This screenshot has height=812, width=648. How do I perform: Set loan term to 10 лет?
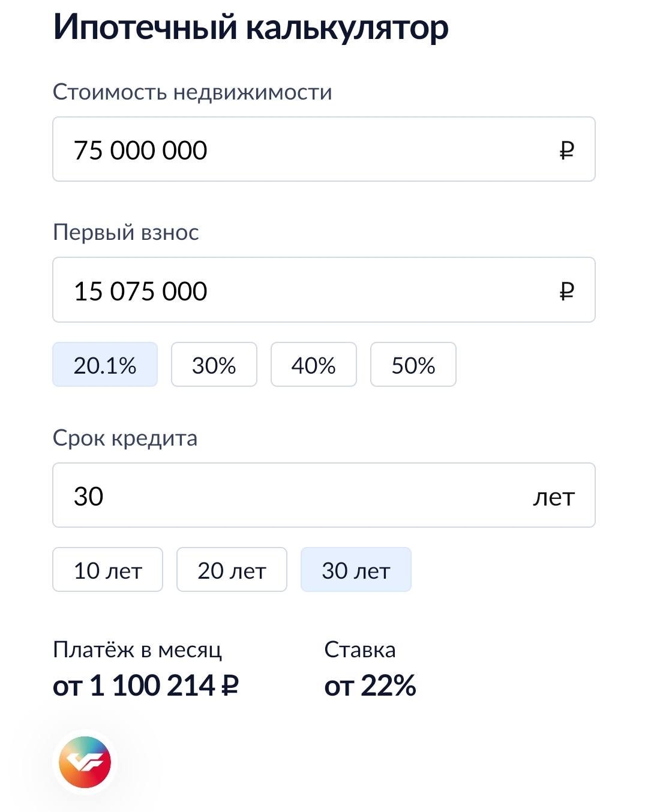[107, 570]
